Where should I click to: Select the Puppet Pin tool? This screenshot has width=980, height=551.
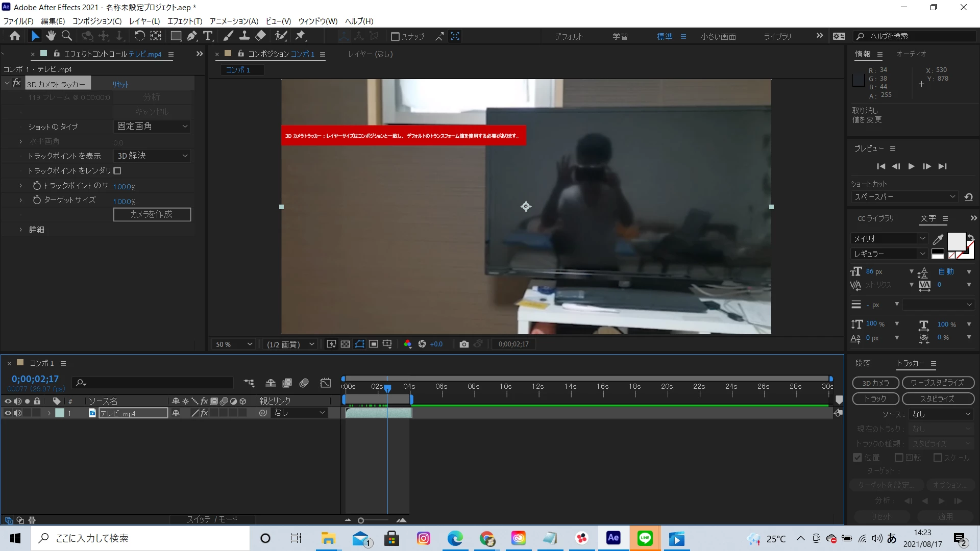click(300, 36)
